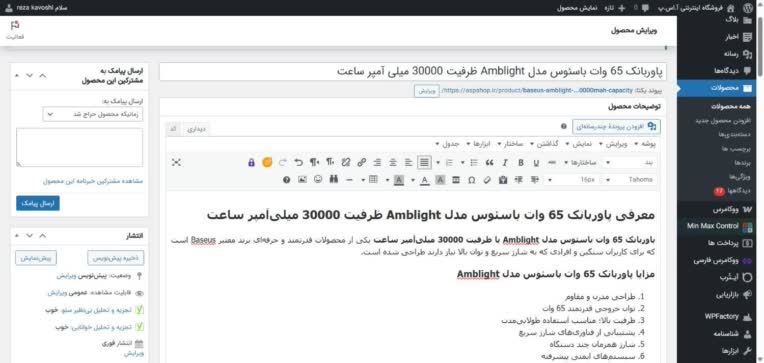Click the SMS message textarea

[79, 148]
